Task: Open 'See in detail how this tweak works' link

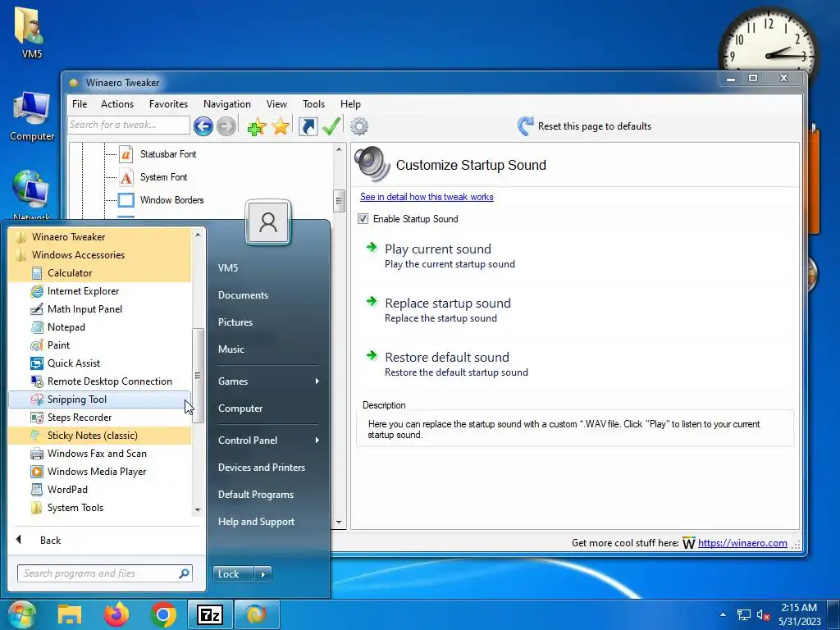Action: [427, 197]
